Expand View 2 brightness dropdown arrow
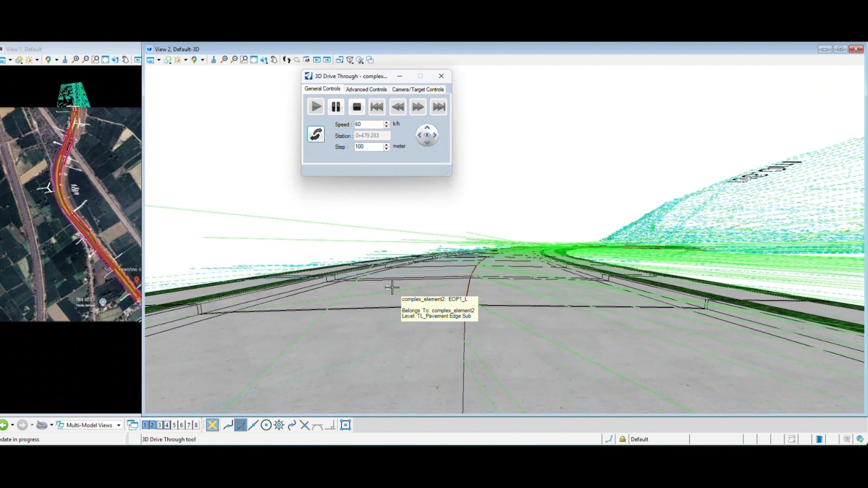Viewport: 868px width, 488px height. pyautogui.click(x=186, y=60)
